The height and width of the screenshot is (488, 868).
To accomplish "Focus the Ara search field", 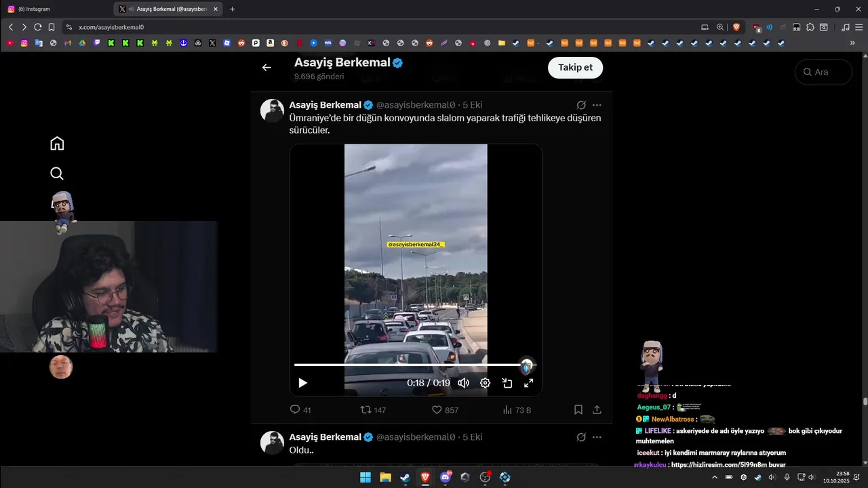I will (823, 72).
